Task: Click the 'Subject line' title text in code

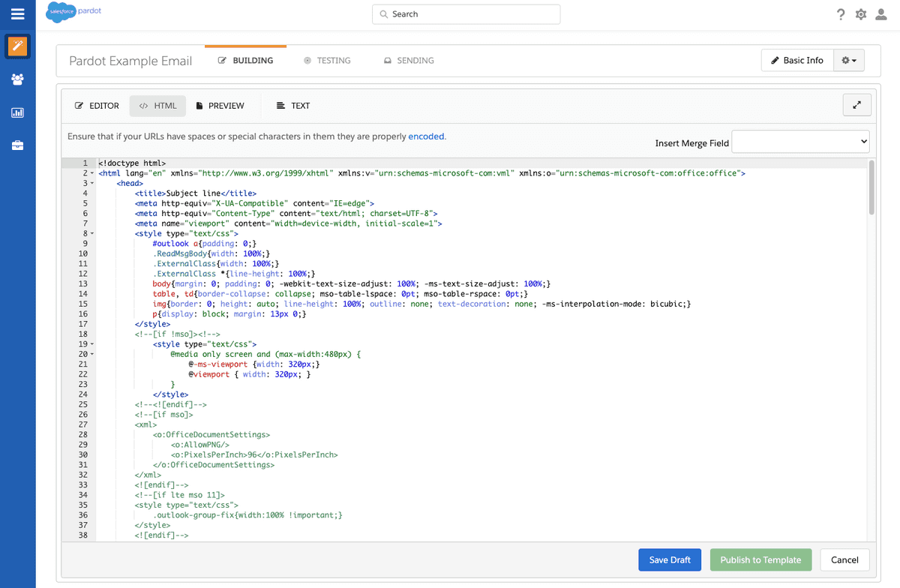Action: (x=193, y=193)
